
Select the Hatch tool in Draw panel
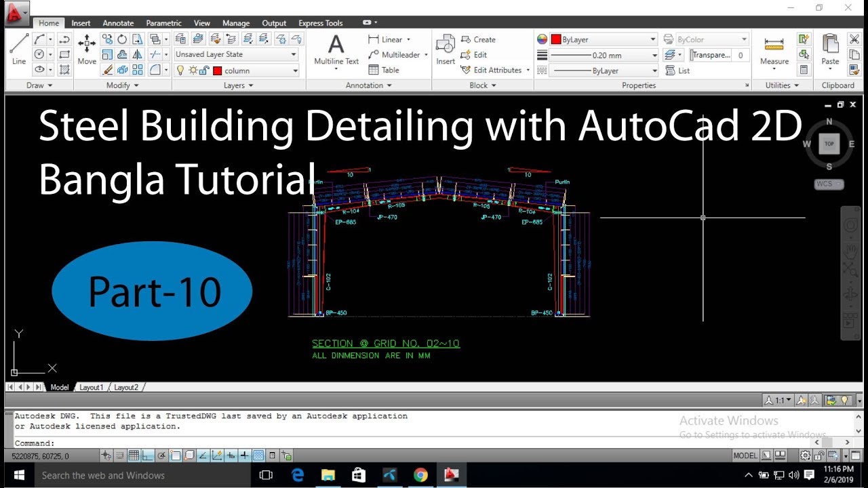[64, 69]
